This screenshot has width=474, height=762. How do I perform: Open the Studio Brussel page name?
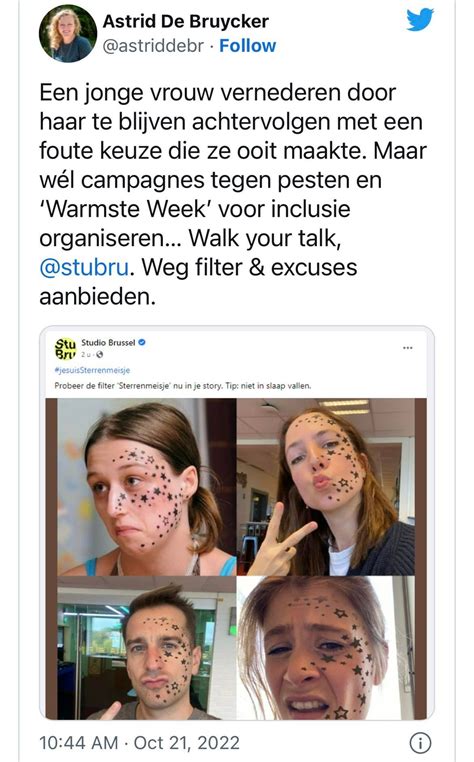[x=108, y=343]
